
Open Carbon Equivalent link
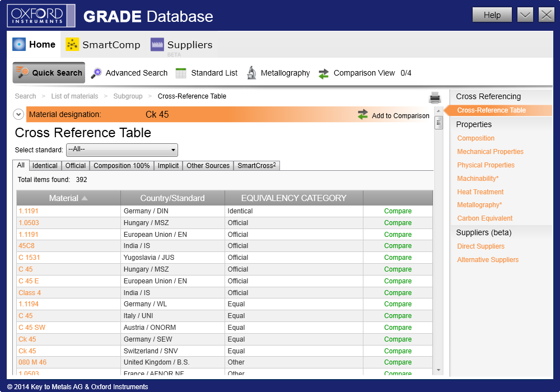484,218
